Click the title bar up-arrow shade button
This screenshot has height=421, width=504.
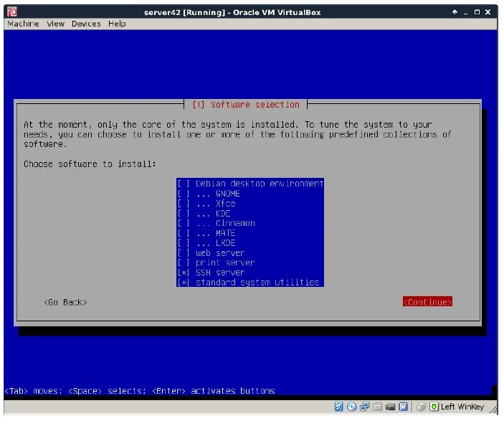pos(455,12)
